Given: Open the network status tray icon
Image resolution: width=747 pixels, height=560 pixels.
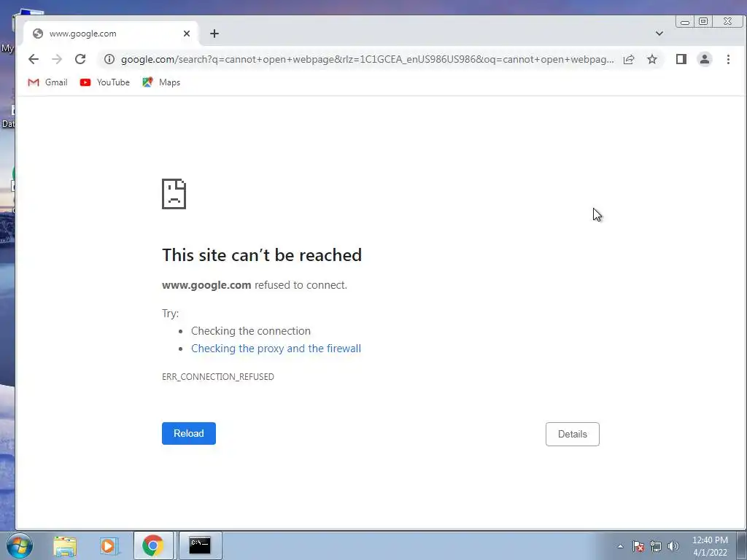Looking at the screenshot, I should tap(656, 546).
